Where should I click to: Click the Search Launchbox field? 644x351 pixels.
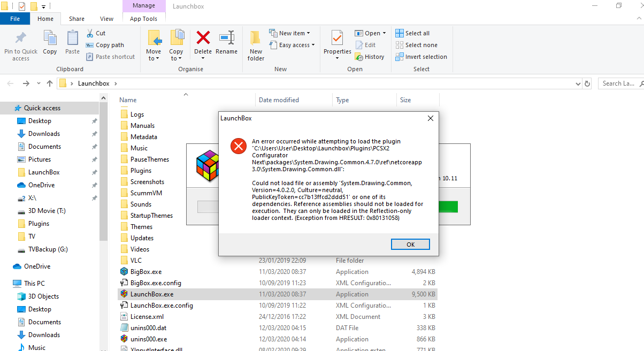pyautogui.click(x=620, y=83)
